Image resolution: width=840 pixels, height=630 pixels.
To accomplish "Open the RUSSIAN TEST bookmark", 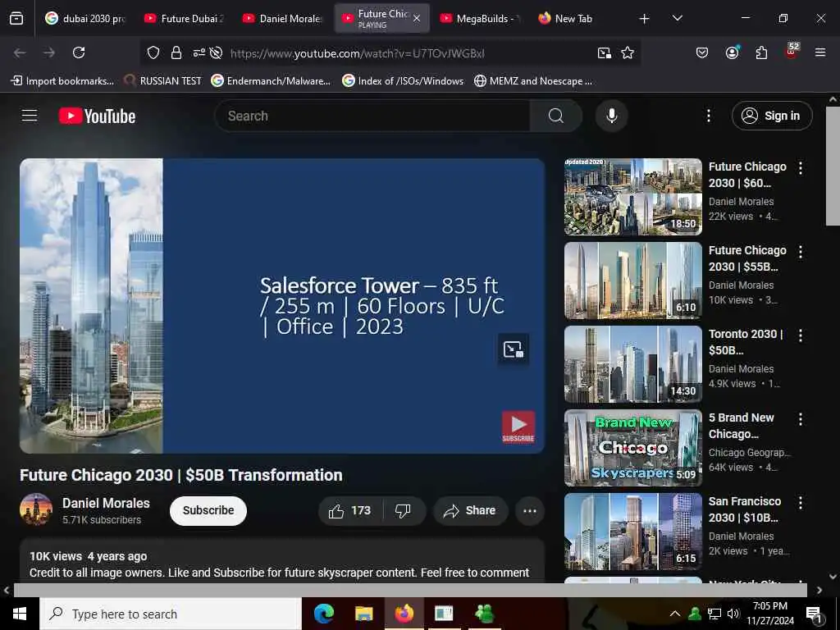I will click(163, 81).
